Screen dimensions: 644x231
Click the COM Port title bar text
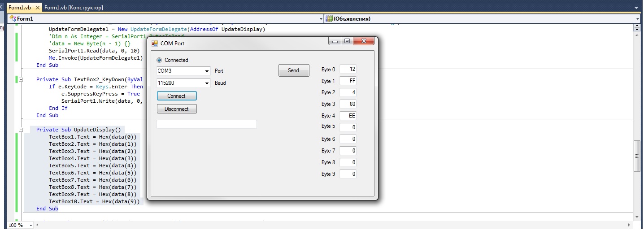pyautogui.click(x=172, y=44)
